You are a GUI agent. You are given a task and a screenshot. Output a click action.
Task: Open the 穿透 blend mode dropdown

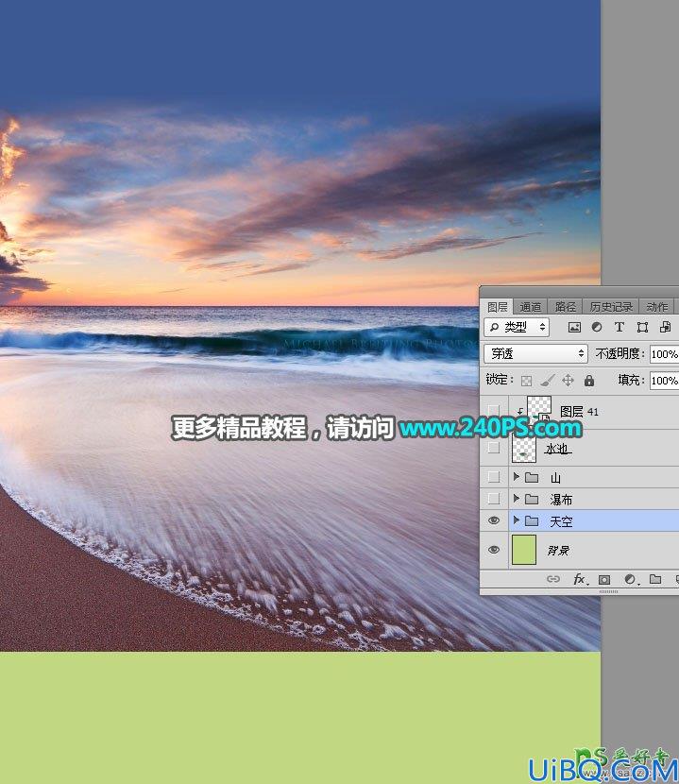click(x=535, y=353)
